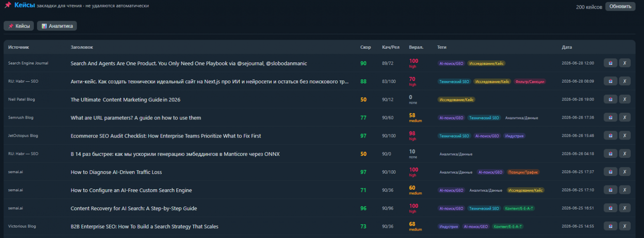This screenshot has width=644, height=238.
Task: Switch to the Кейсы tab
Action: [19, 26]
